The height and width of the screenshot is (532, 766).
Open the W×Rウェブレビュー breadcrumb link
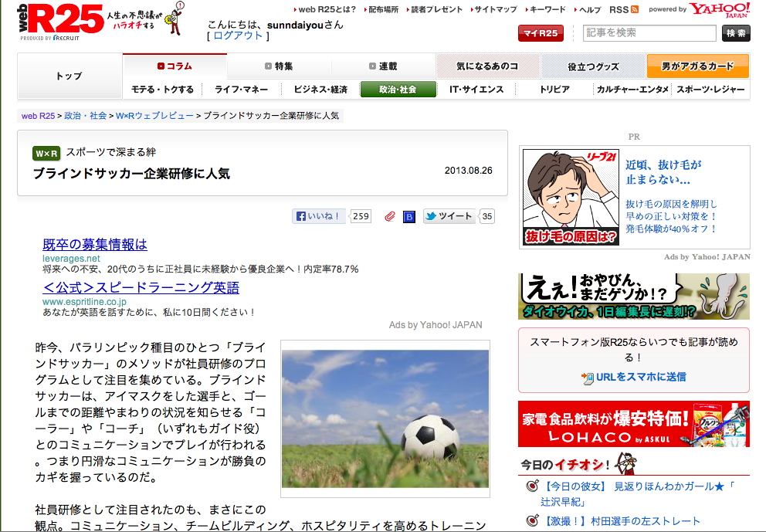(154, 116)
